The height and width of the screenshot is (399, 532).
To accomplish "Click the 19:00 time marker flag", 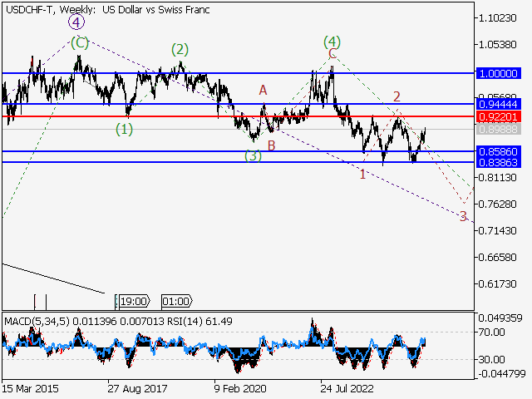I will click(x=133, y=302).
